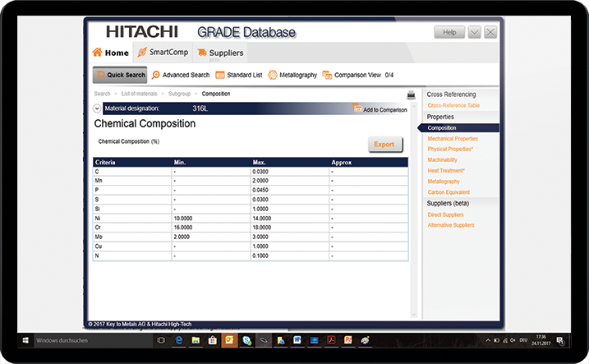589x364 pixels.
Task: Click the Windows Start button
Action: pyautogui.click(x=25, y=340)
